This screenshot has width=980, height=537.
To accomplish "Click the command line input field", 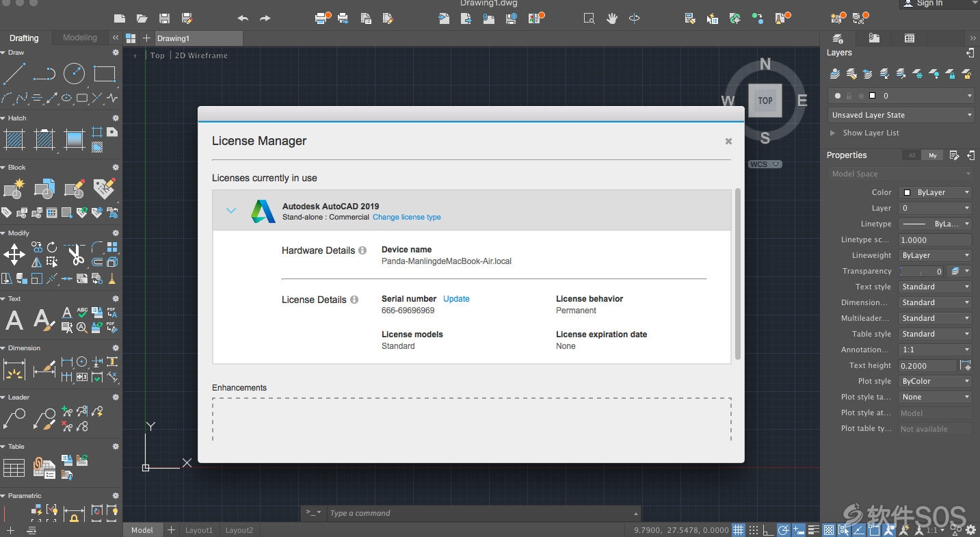I will 479,513.
